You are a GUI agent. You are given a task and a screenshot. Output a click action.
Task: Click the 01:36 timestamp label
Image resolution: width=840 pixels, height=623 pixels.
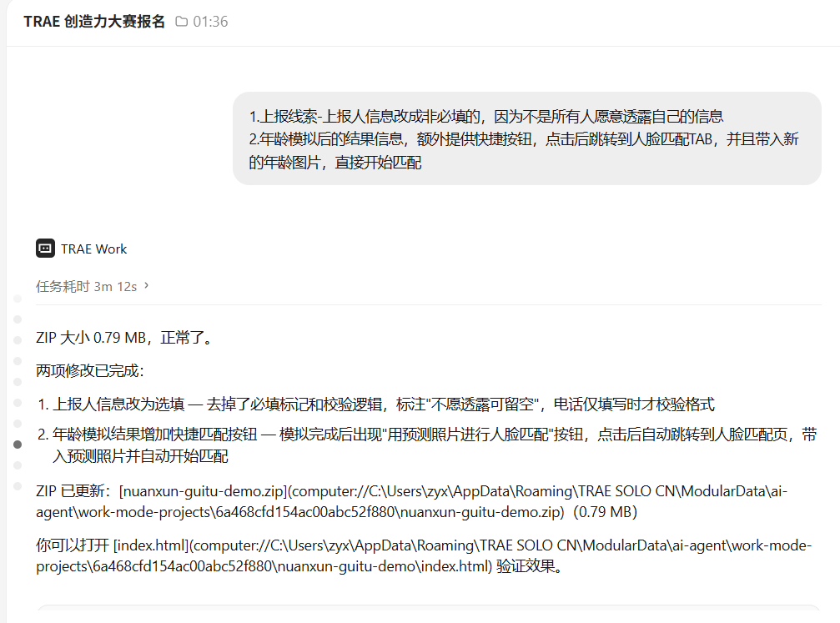coord(210,22)
